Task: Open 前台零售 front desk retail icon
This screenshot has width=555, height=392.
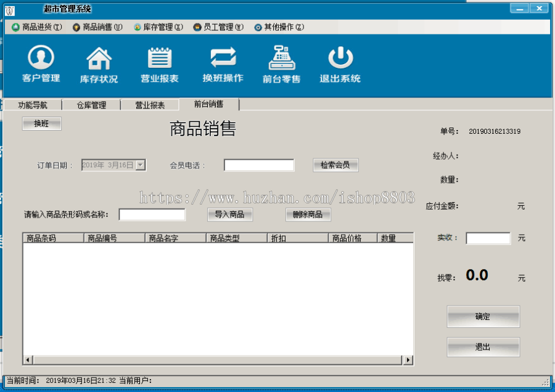Action: click(281, 63)
